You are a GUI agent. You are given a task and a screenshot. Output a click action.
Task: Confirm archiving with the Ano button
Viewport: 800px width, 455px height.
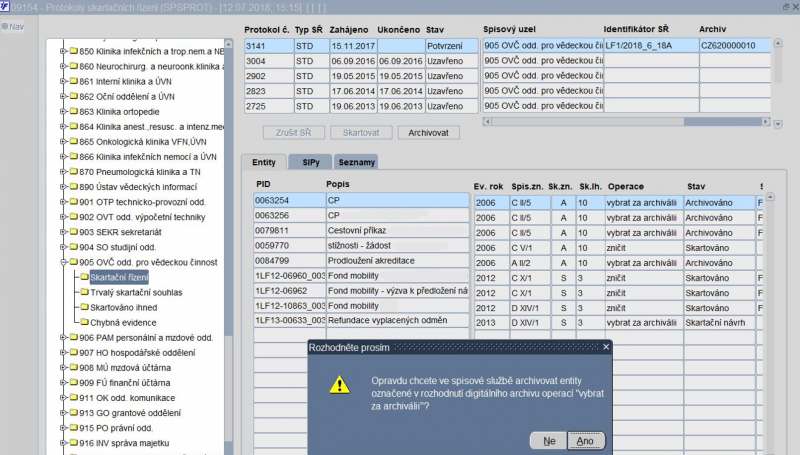(585, 440)
